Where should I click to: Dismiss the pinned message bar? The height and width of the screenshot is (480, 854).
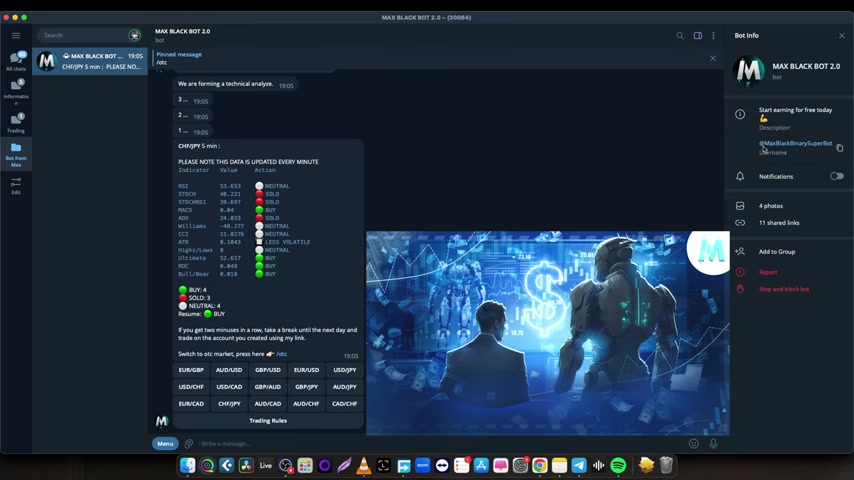click(x=713, y=58)
